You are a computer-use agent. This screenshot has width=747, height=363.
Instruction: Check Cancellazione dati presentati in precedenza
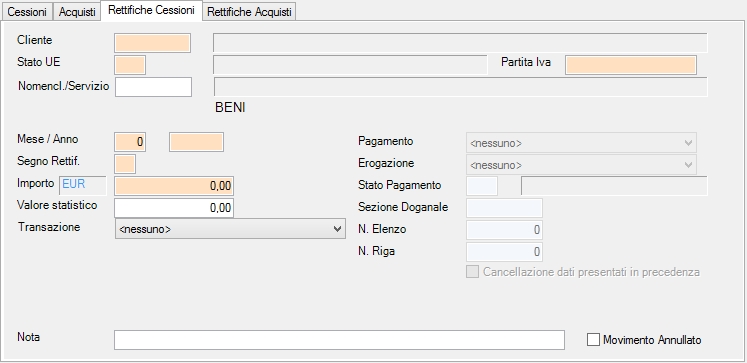pyautogui.click(x=472, y=272)
